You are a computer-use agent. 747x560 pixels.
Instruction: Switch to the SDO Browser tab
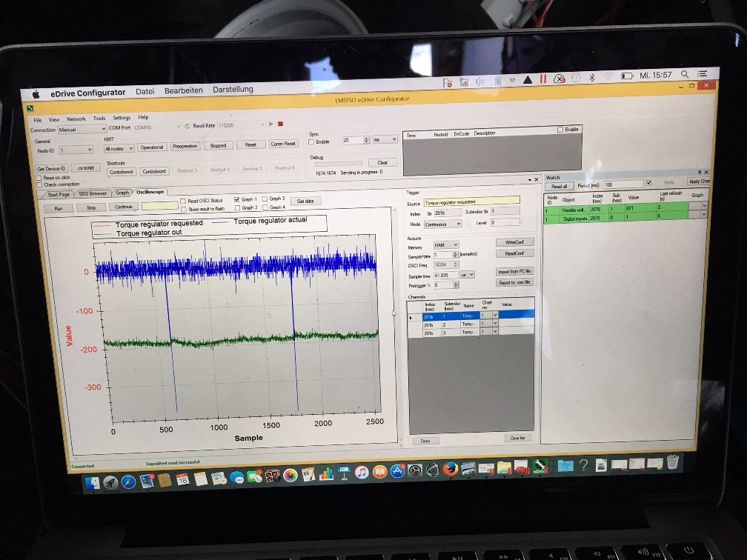(93, 193)
